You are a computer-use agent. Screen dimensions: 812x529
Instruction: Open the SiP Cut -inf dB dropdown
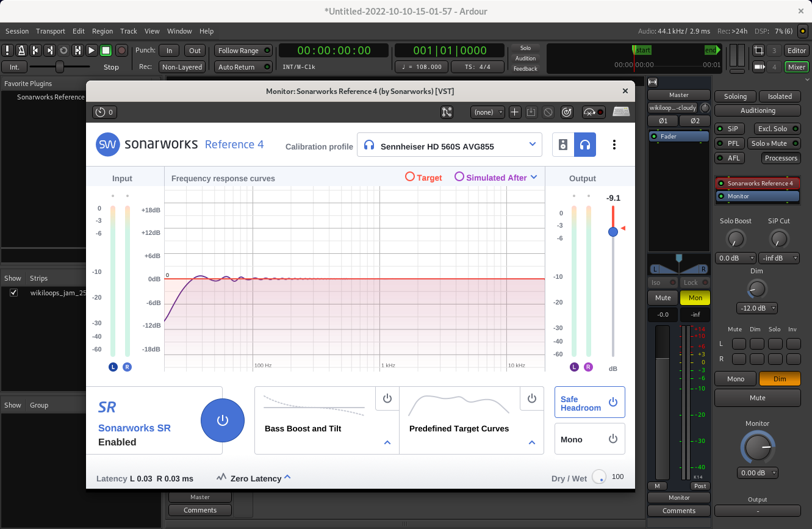tap(779, 258)
